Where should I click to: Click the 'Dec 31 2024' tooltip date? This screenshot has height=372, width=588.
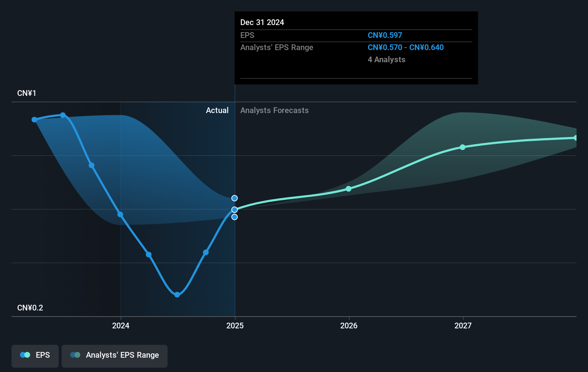(262, 23)
